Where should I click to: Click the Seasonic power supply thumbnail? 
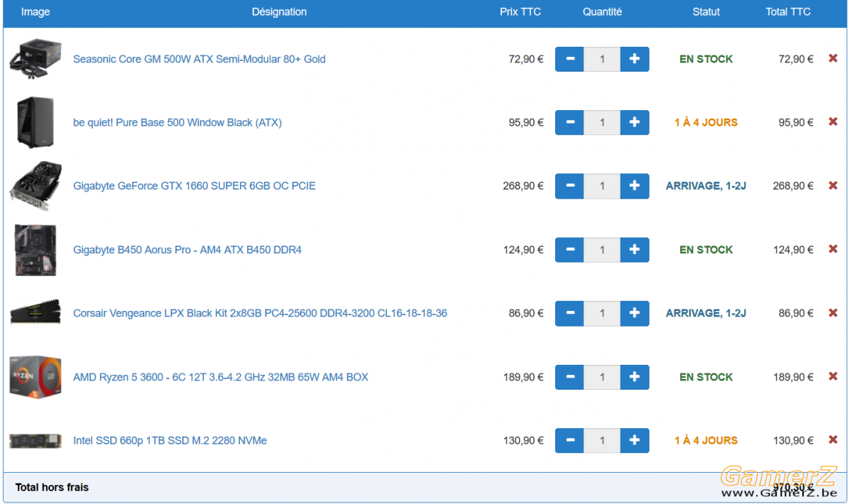click(35, 59)
